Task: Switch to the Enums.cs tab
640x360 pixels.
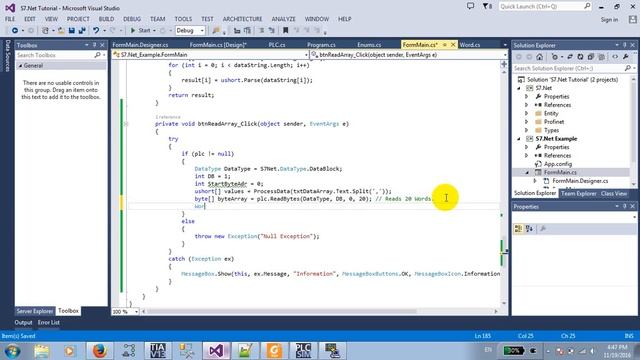Action: (x=369, y=45)
